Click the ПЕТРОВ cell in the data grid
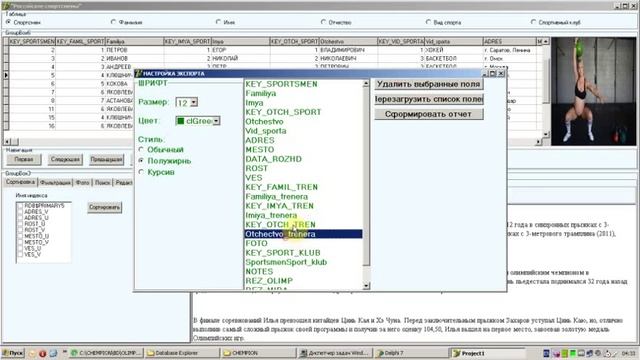 point(135,50)
